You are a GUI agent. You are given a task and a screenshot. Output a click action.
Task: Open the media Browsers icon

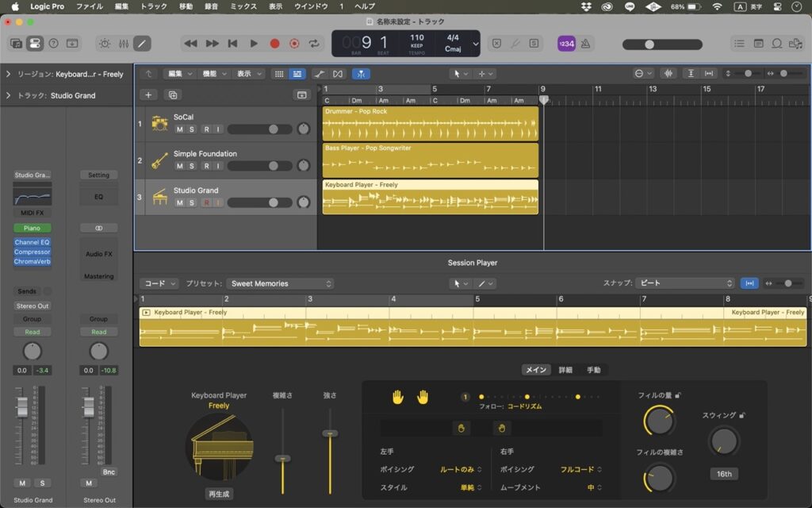[795, 44]
